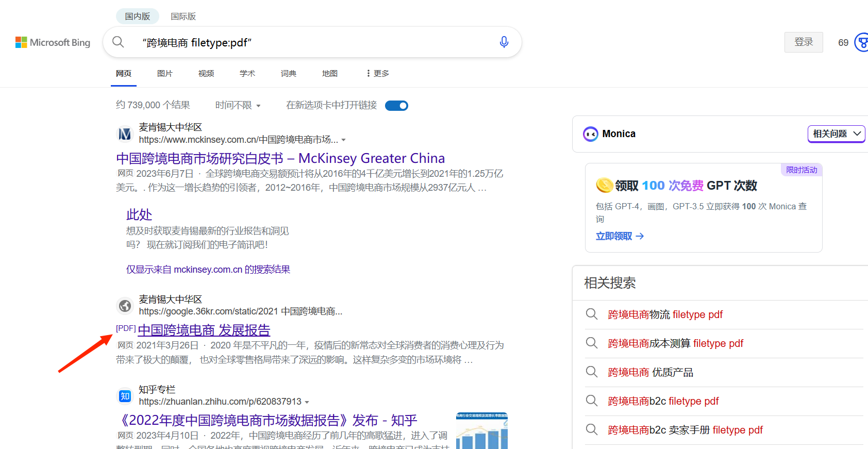
Task: Select the 网页 search tab
Action: (x=124, y=74)
